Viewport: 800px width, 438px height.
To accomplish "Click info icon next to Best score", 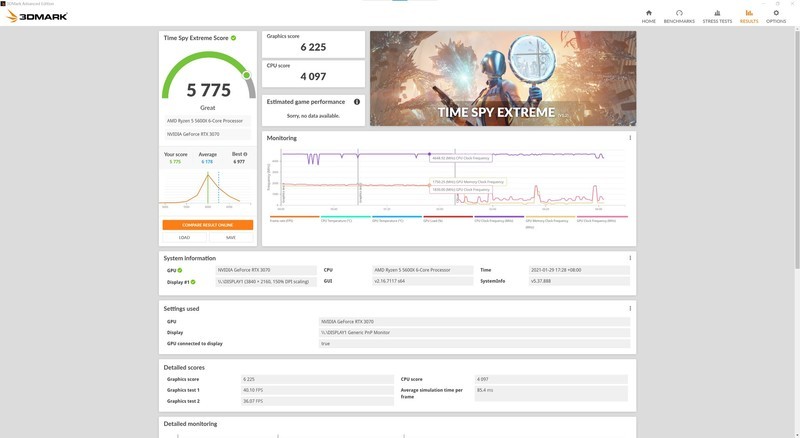I will [x=246, y=154].
